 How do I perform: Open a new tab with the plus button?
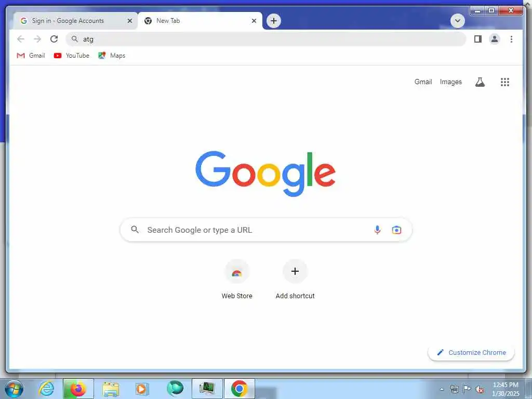[x=273, y=21]
